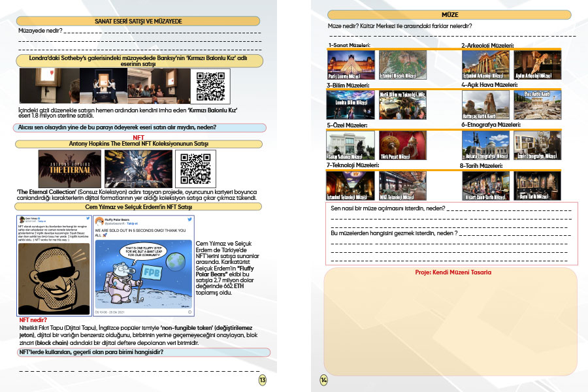Image resolution: width=588 pixels, height=392 pixels.
Task: Click the '3-Bilim Müzeleri:' heading
Action: coord(348,85)
